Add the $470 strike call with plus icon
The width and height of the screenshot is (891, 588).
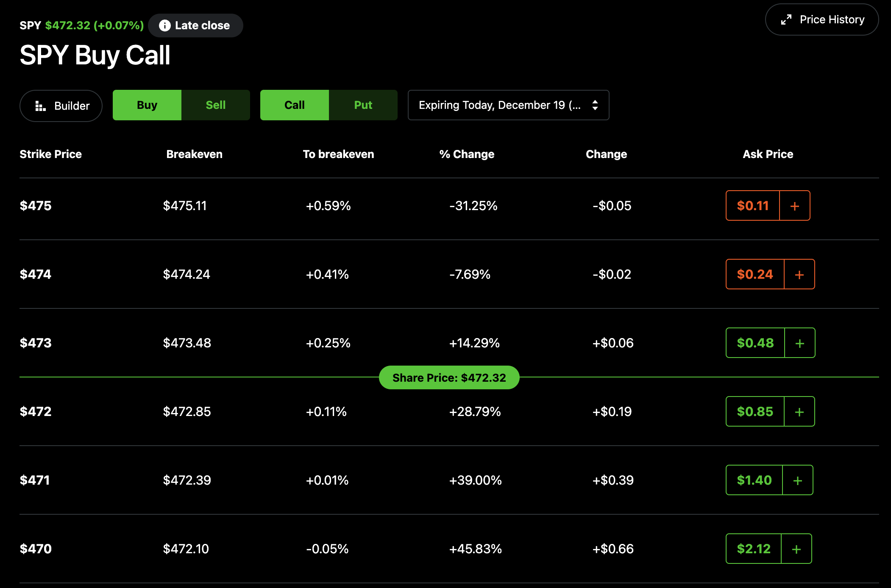tap(796, 549)
